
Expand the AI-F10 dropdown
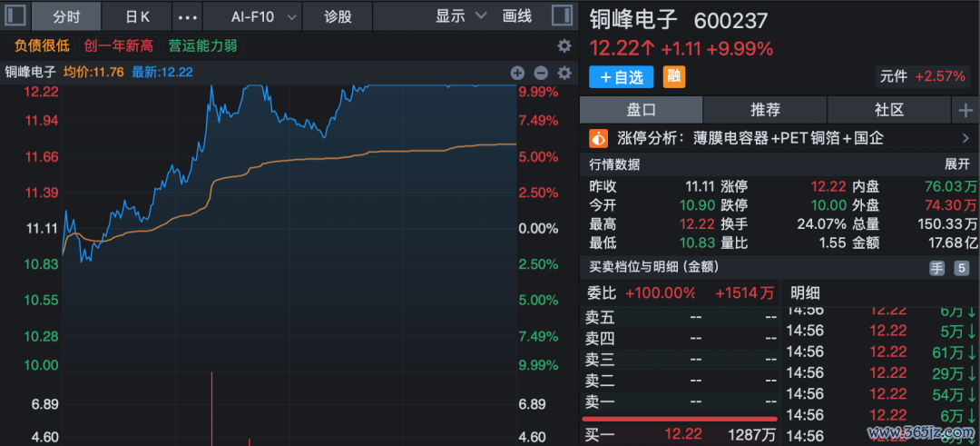291,17
